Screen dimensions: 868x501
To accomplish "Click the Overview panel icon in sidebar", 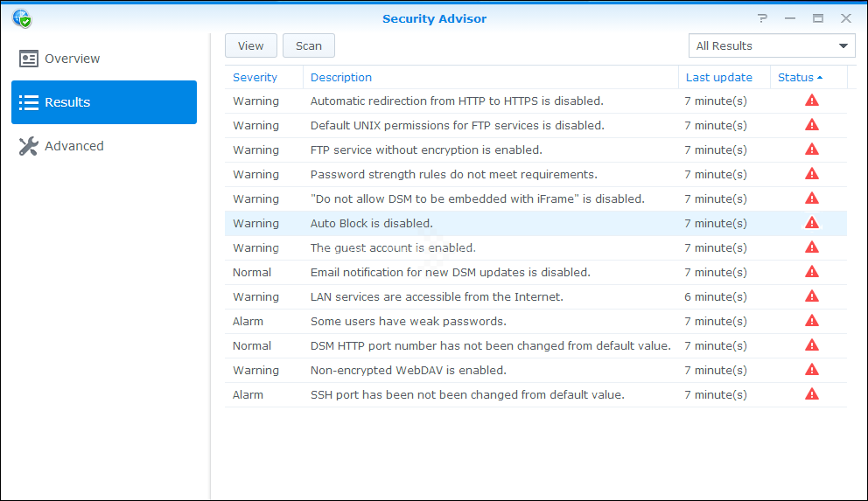I will click(29, 59).
